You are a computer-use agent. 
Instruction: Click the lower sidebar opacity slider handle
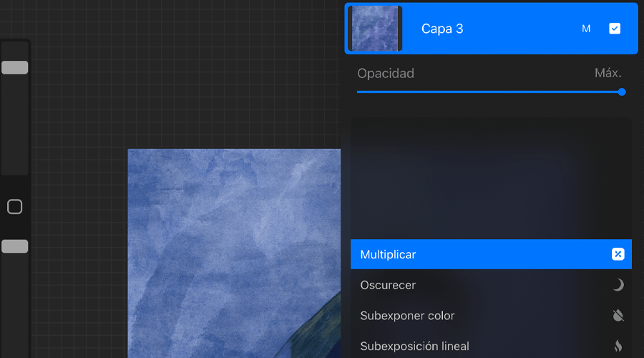(14, 246)
